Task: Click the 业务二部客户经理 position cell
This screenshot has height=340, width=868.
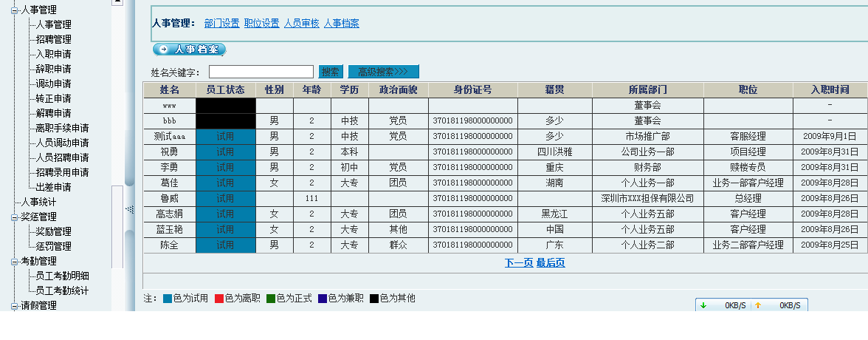Action: (x=748, y=245)
